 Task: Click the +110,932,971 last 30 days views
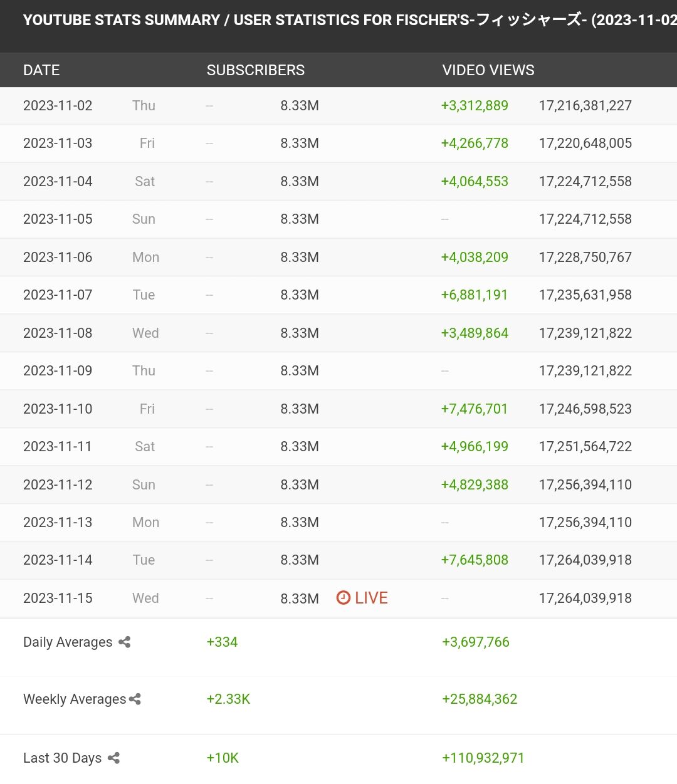tap(483, 758)
